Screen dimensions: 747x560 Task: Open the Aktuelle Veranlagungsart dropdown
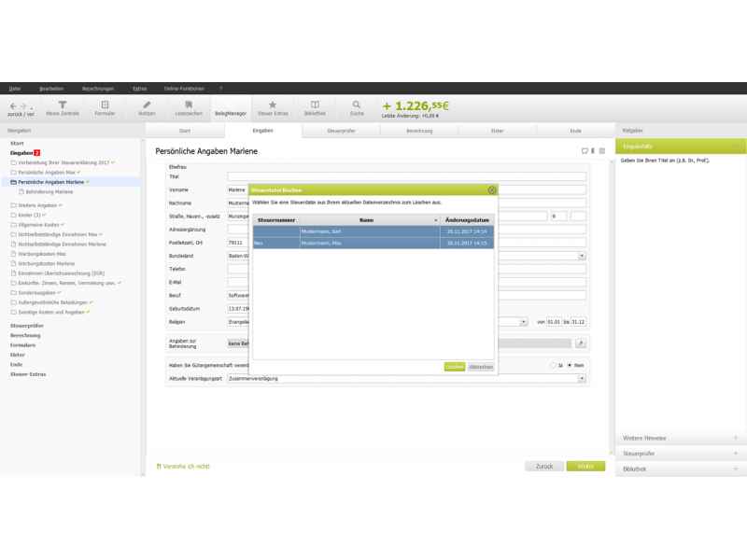(x=582, y=379)
